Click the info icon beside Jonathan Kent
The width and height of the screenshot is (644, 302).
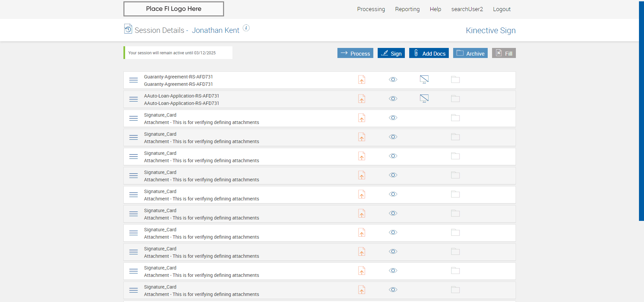[246, 28]
